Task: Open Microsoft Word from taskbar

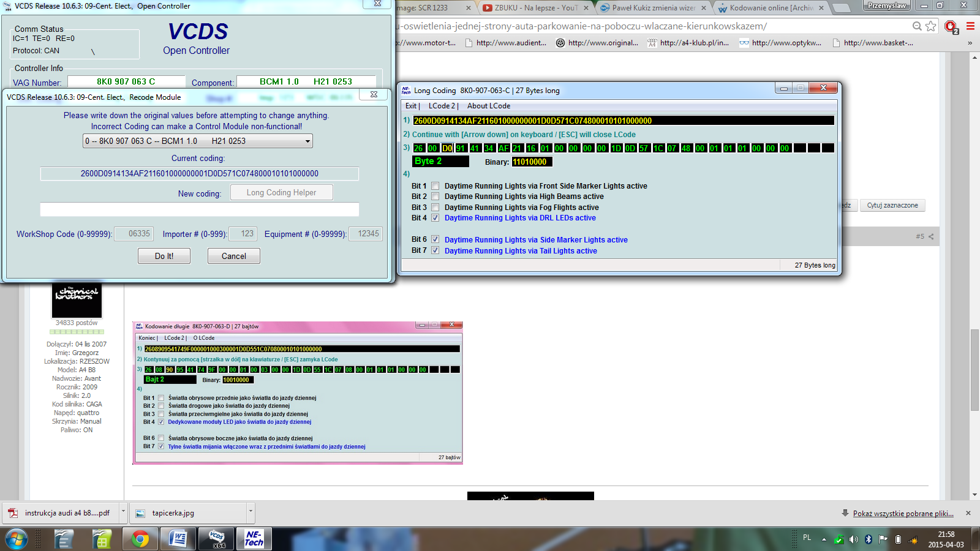Action: point(178,539)
